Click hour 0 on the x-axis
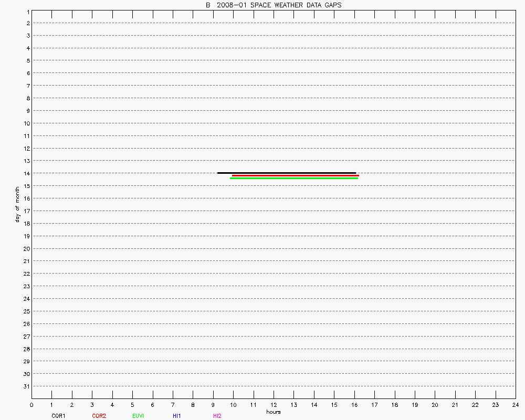This screenshot has height=420, width=525. pyautogui.click(x=31, y=405)
